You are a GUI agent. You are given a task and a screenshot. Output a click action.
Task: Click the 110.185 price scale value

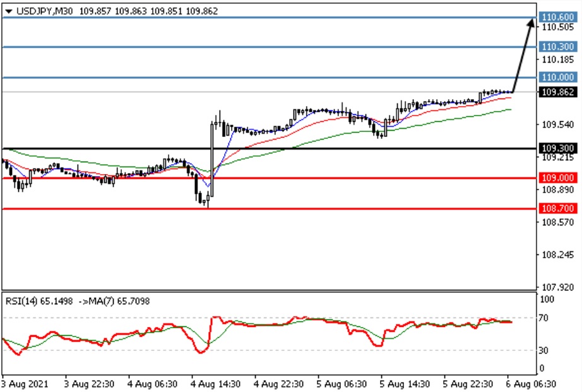click(558, 59)
